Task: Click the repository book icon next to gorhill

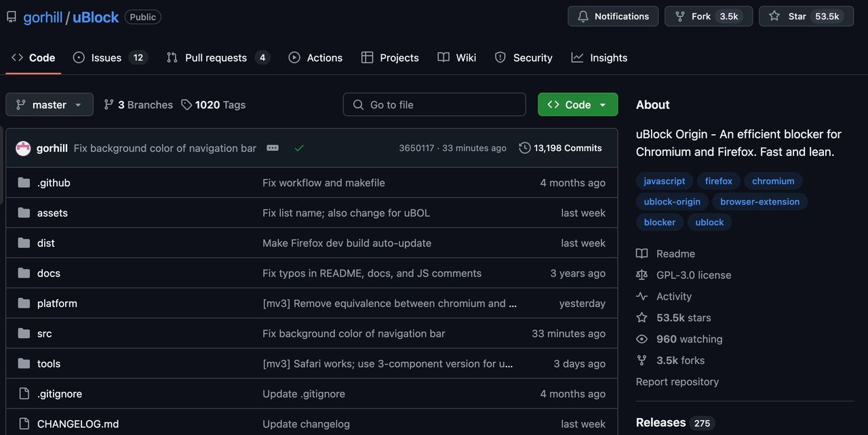Action: pos(10,16)
